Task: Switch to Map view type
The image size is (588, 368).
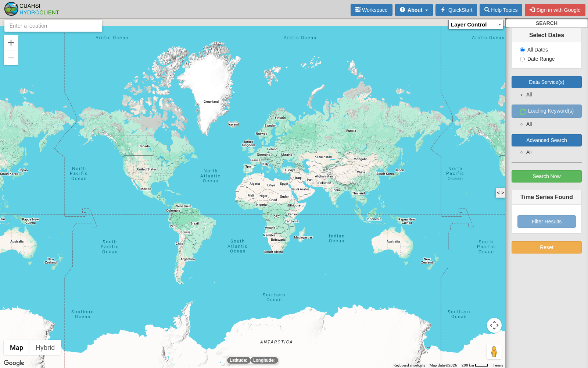Action: click(x=17, y=348)
